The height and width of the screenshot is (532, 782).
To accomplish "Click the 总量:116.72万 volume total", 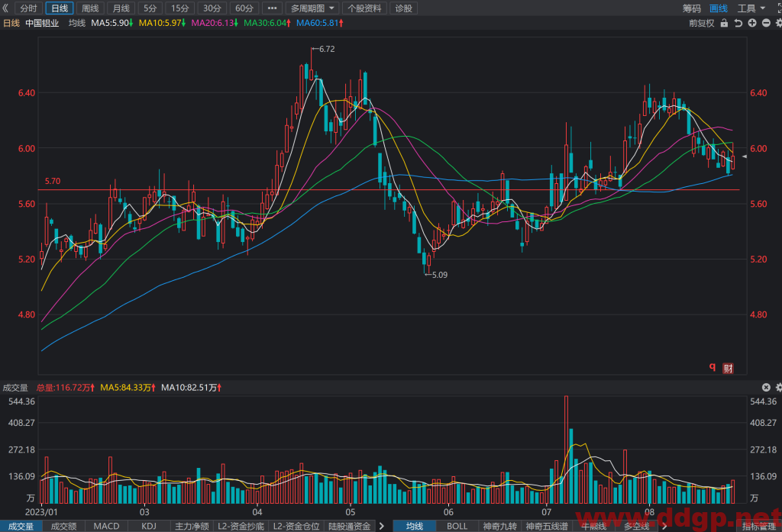I will coord(66,388).
